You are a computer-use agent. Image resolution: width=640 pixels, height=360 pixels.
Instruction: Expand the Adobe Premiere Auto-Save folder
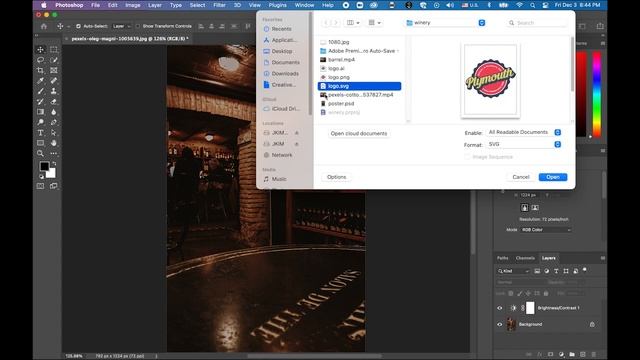(398, 51)
